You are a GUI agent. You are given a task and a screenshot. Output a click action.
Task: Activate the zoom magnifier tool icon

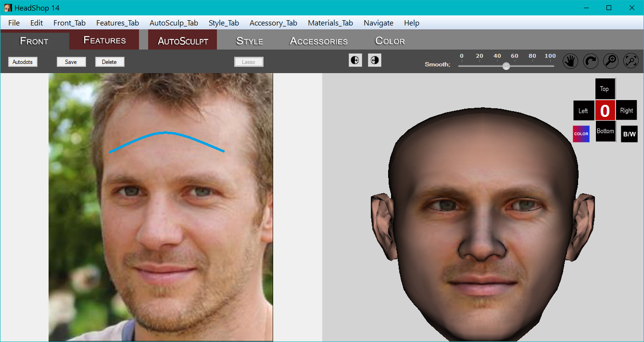pos(611,61)
